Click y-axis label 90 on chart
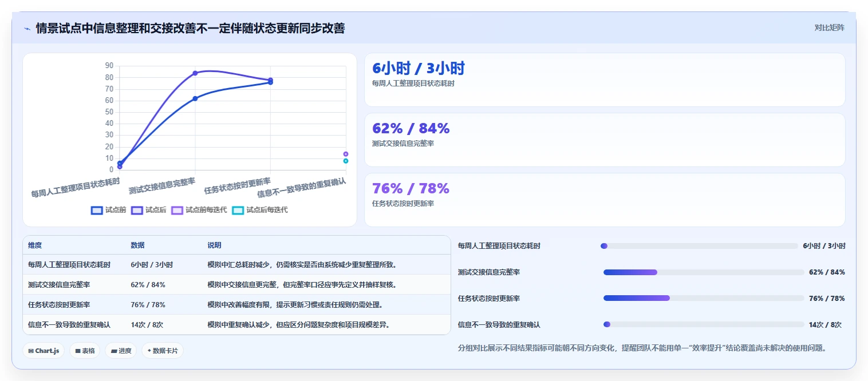 tap(109, 66)
